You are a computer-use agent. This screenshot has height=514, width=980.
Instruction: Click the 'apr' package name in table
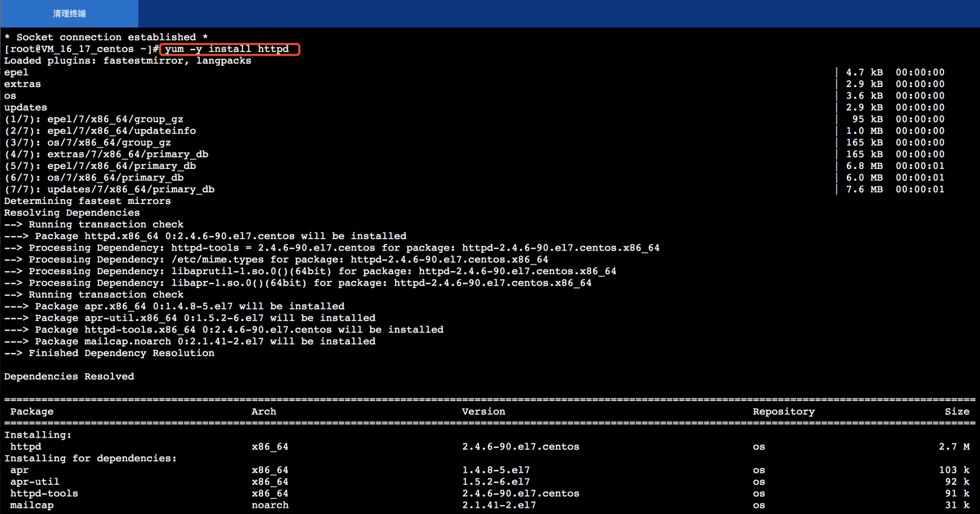[x=19, y=470]
